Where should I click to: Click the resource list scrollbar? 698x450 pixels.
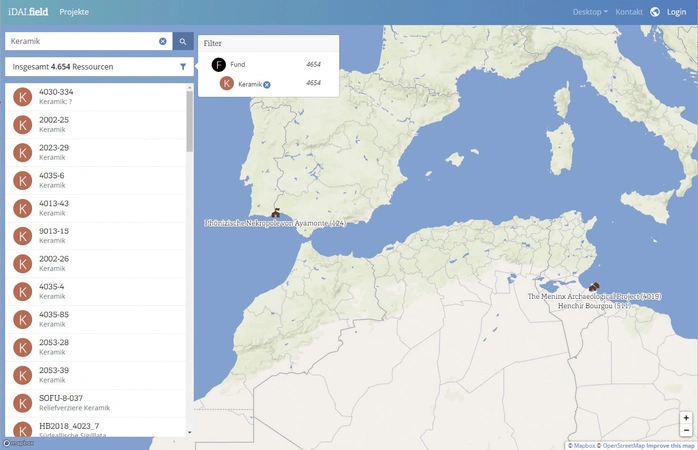pos(190,120)
